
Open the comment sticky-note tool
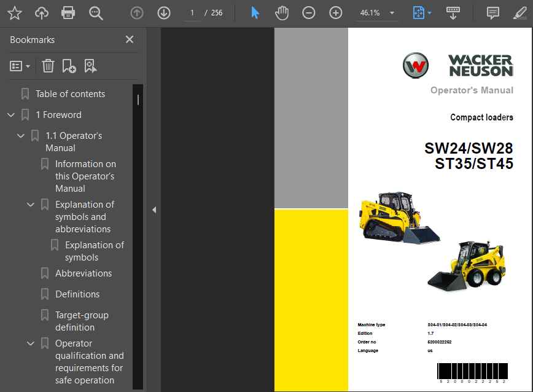[492, 12]
